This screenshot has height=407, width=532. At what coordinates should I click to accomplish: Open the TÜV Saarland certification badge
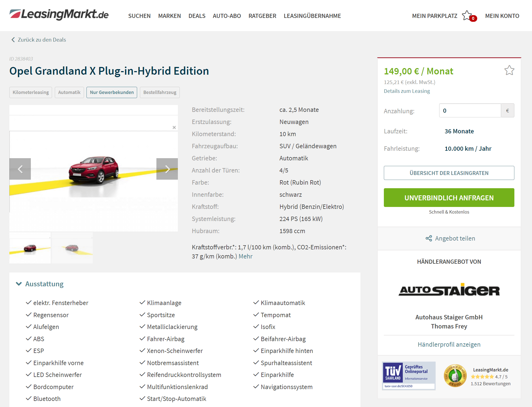click(409, 376)
